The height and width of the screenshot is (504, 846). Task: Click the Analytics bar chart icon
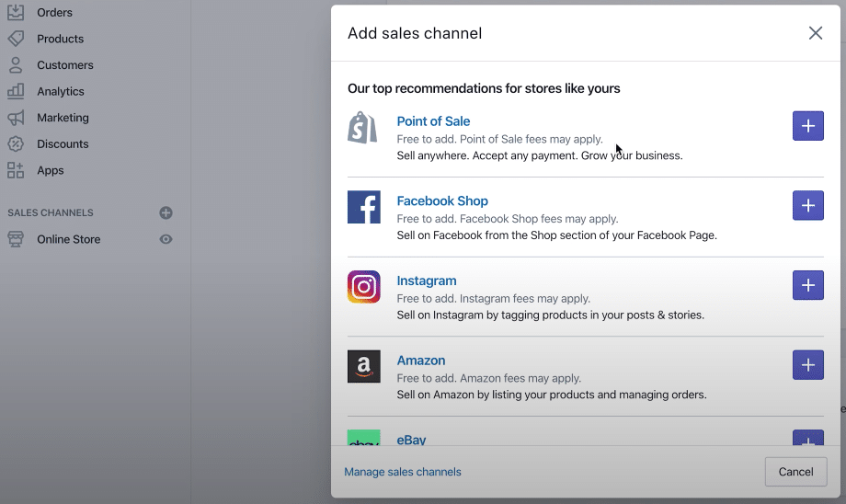[x=16, y=91]
